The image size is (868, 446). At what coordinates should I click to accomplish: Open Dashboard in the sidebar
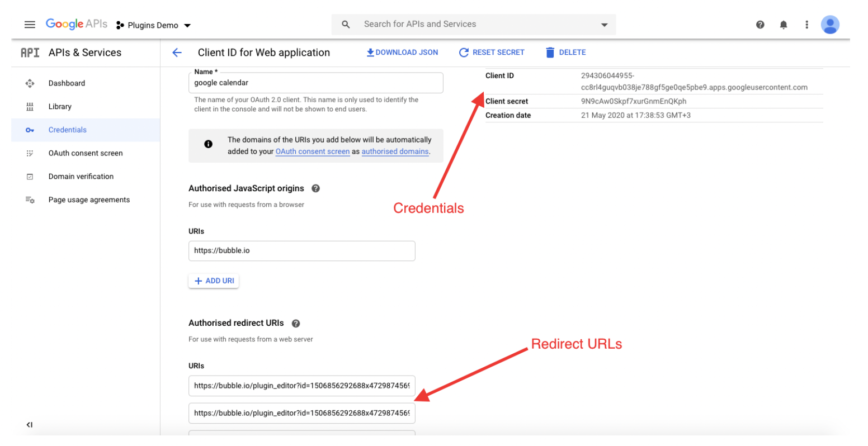point(67,83)
